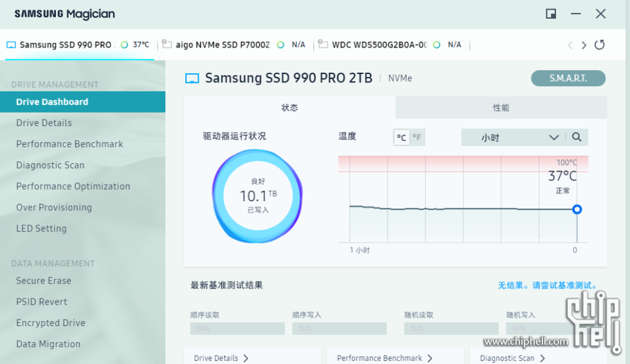The height and width of the screenshot is (364, 630).
Task: Click the monitor icon beside the 990 PRO 2TB title
Action: point(192,78)
